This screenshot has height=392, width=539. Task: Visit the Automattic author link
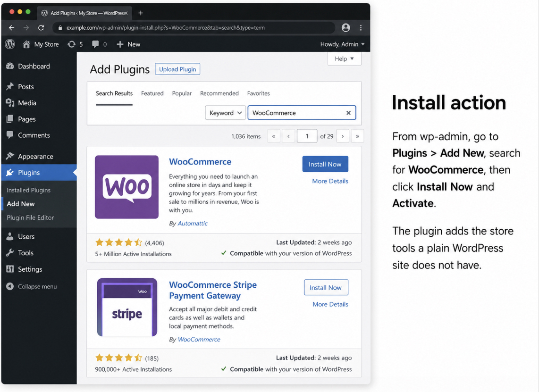click(193, 223)
